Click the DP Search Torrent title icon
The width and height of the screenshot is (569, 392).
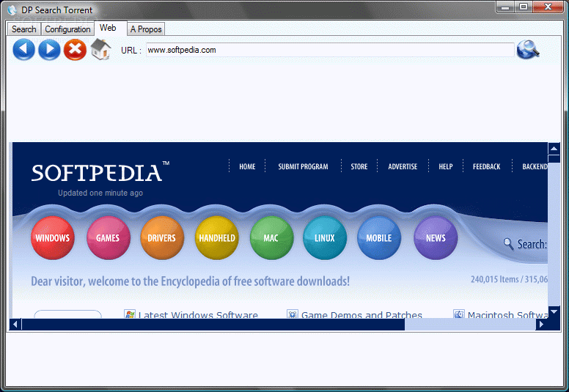(12, 10)
